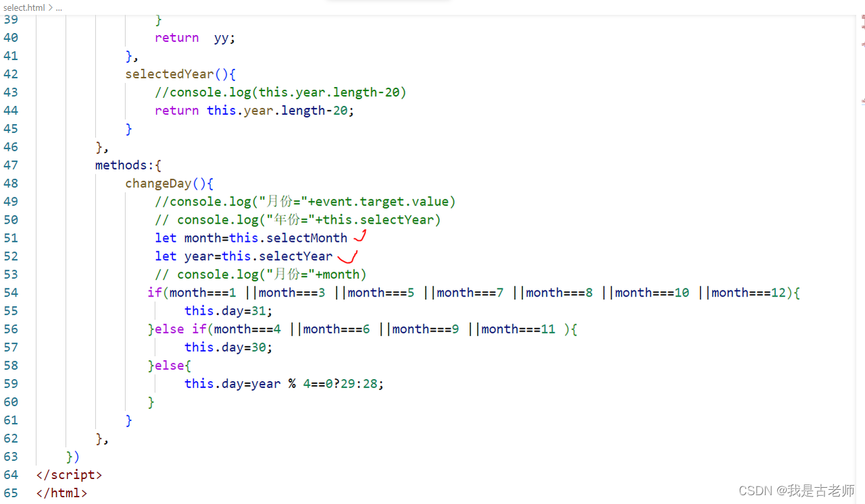The width and height of the screenshot is (865, 504).
Task: Click "let year=this.selectYear" statement
Action: (x=243, y=257)
